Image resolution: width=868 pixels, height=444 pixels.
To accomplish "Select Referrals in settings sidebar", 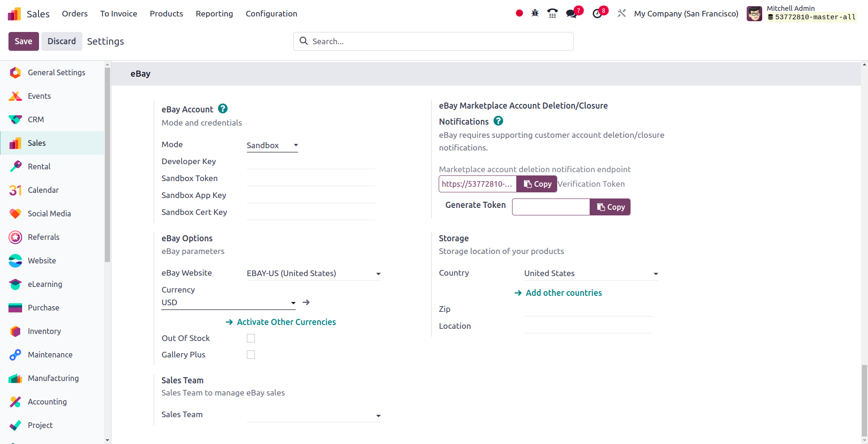I will coord(52,237).
